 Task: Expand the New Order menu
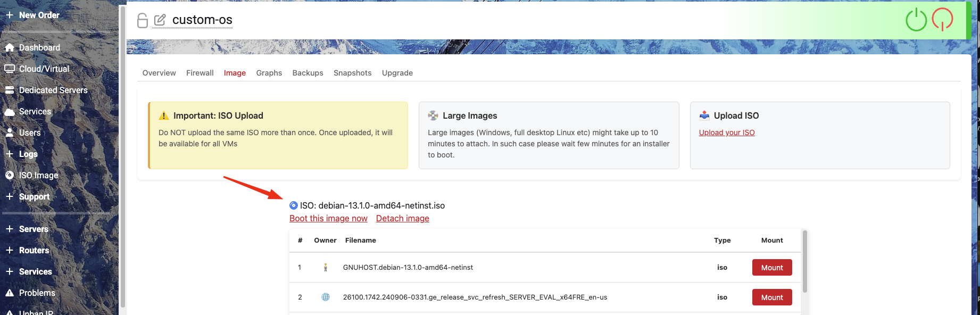coord(10,15)
